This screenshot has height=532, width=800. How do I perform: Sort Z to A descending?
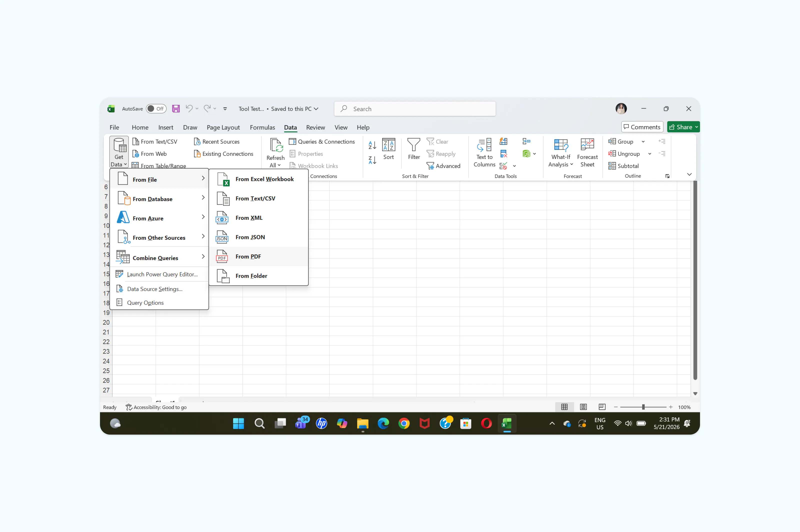[x=372, y=160]
